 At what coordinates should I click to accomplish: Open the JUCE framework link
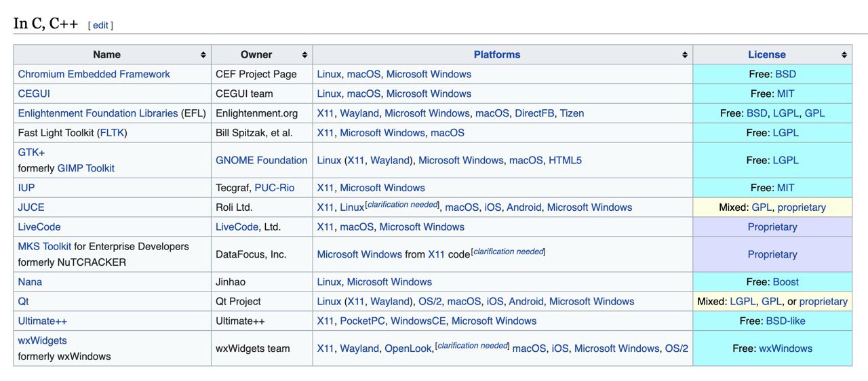click(x=31, y=207)
